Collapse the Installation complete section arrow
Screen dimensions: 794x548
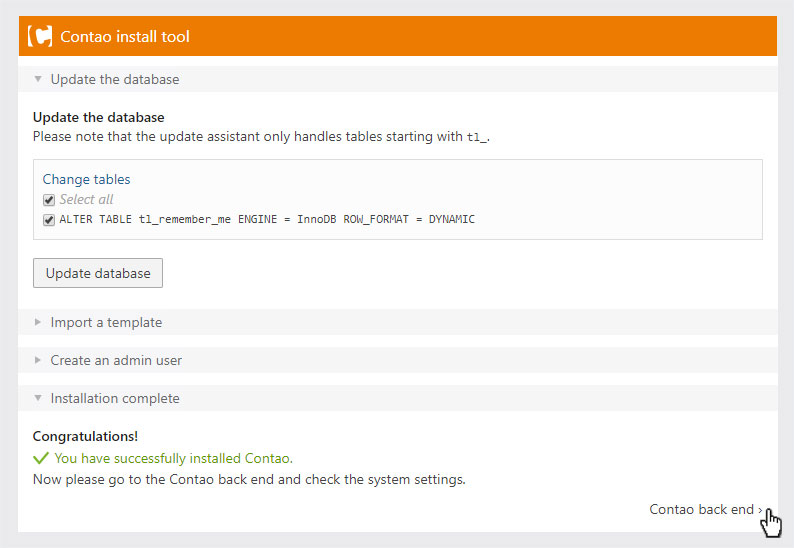pyautogui.click(x=38, y=398)
